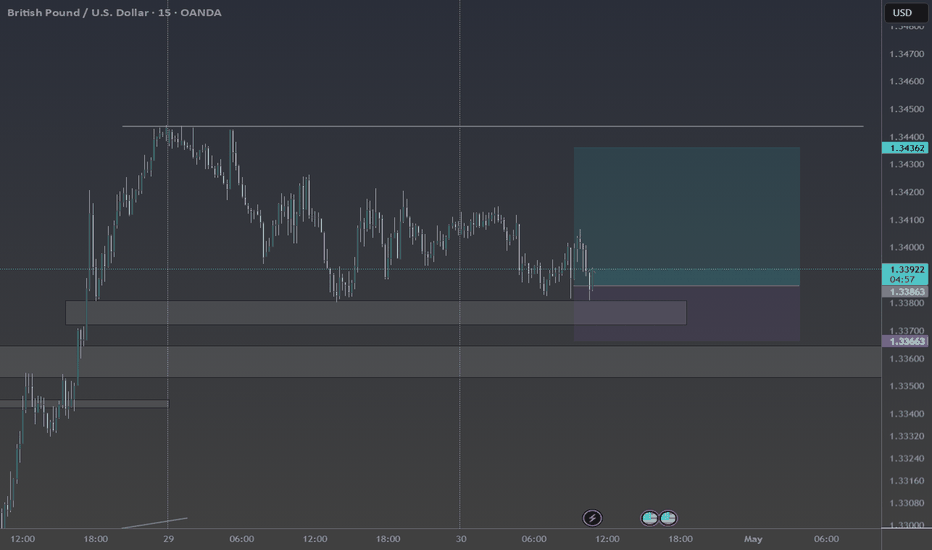The width and height of the screenshot is (932, 550).
Task: Click the first US flag economic event icon
Action: [649, 518]
